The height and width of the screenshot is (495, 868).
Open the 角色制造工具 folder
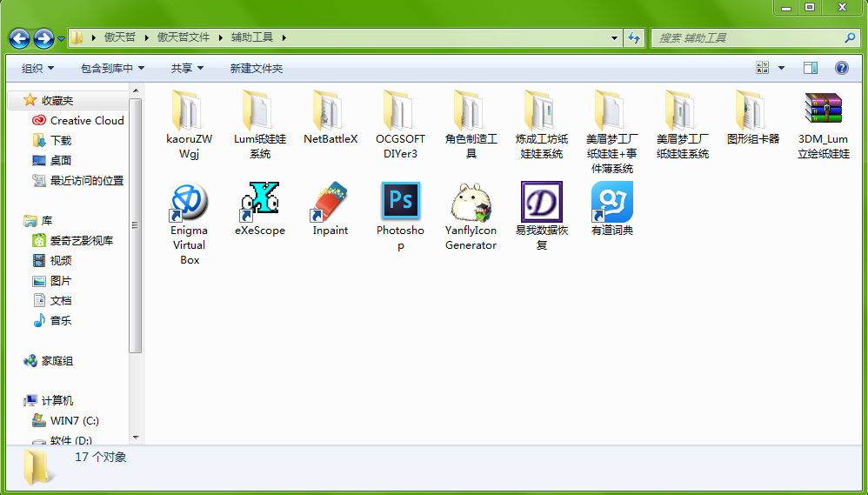click(471, 124)
